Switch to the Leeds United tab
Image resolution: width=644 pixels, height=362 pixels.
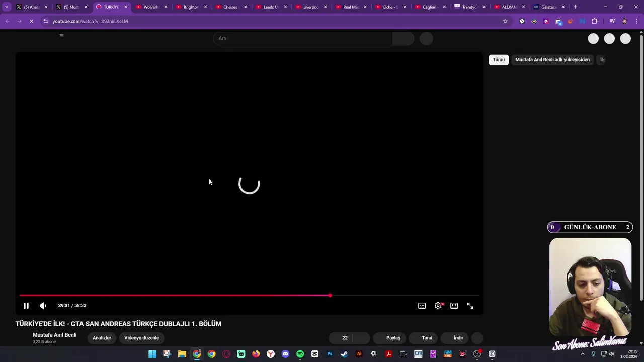pyautogui.click(x=271, y=7)
